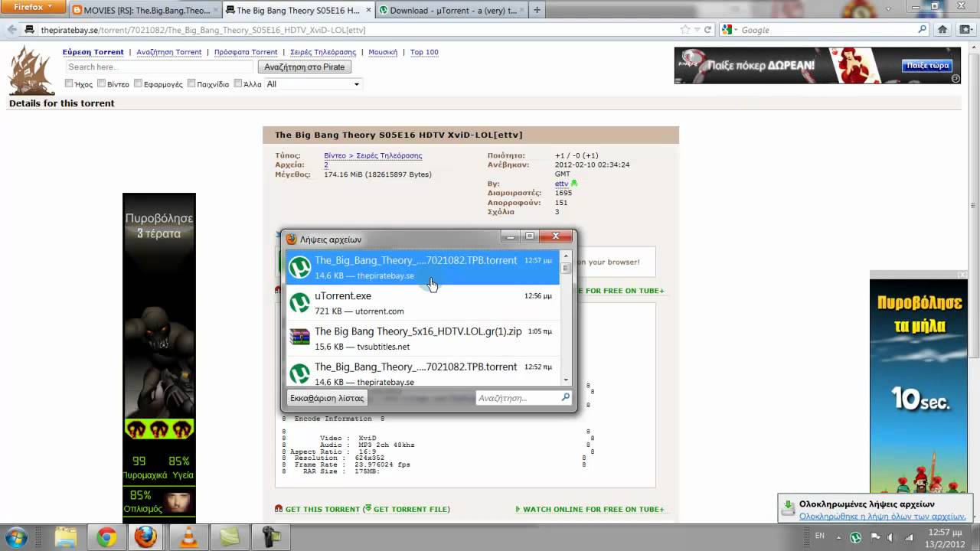The image size is (980, 551).
Task: Select the 'uTorrent.exe' download entry
Action: (423, 303)
